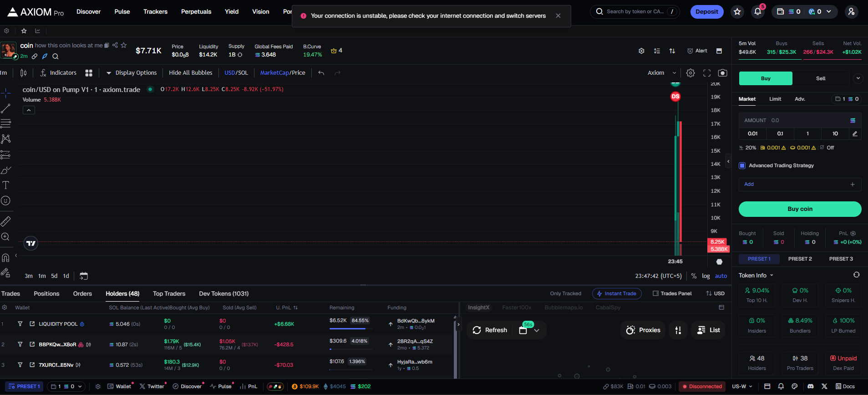The width and height of the screenshot is (868, 395).
Task: Undo last chart action
Action: 321,73
